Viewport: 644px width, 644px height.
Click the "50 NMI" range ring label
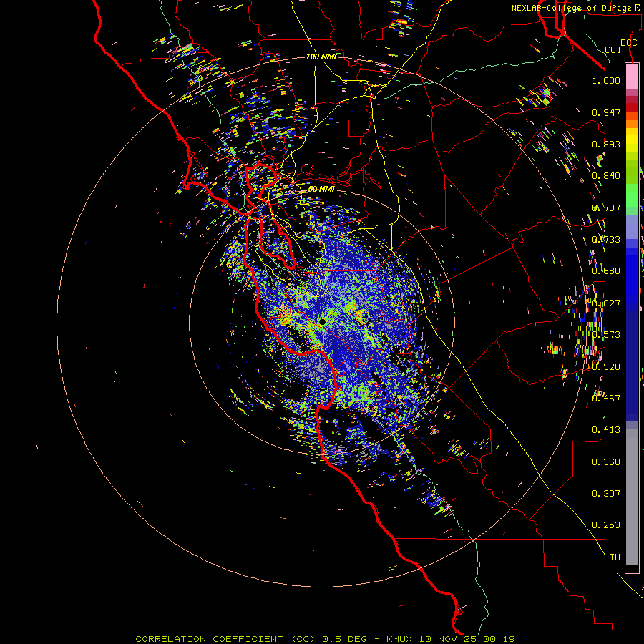(x=321, y=189)
